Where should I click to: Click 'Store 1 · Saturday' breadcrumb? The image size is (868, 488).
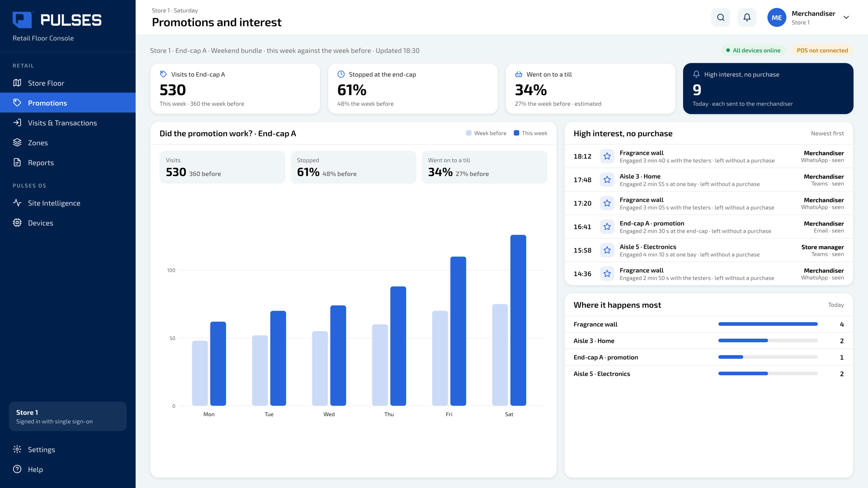175,10
